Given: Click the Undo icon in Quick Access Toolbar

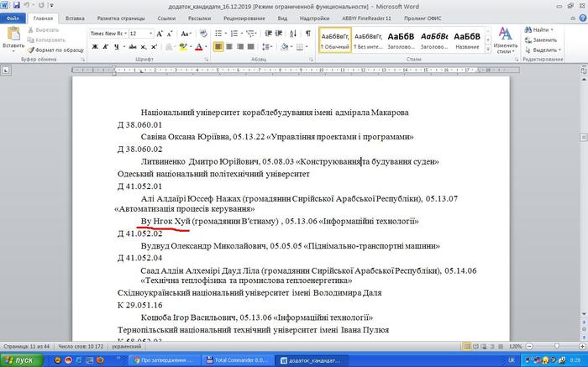Looking at the screenshot, I should tap(26, 5).
